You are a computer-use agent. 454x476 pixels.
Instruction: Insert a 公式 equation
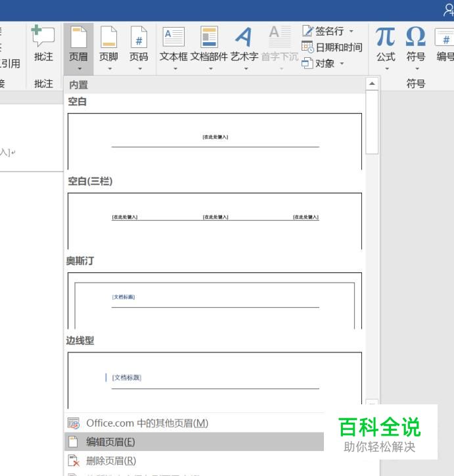386,48
